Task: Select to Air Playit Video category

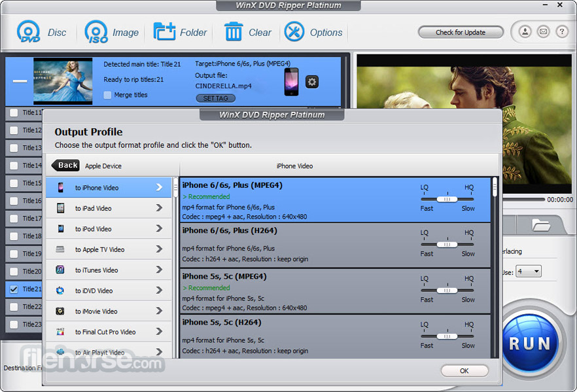Action: pyautogui.click(x=109, y=351)
